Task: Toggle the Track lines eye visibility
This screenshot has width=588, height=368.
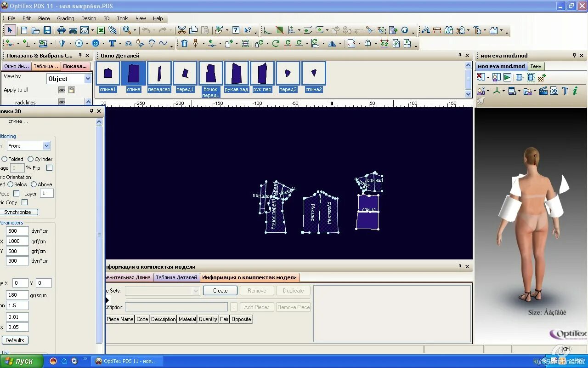Action: (62, 102)
